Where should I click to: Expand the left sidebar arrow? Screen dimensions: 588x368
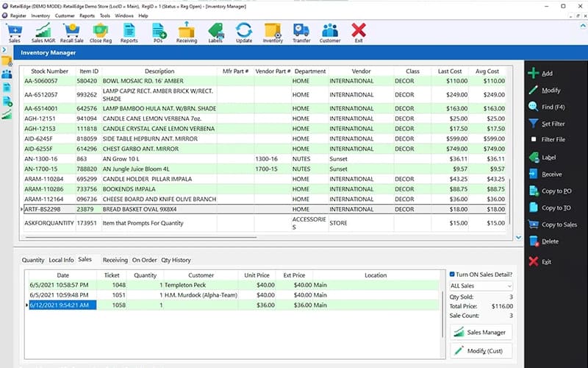tap(4, 49)
